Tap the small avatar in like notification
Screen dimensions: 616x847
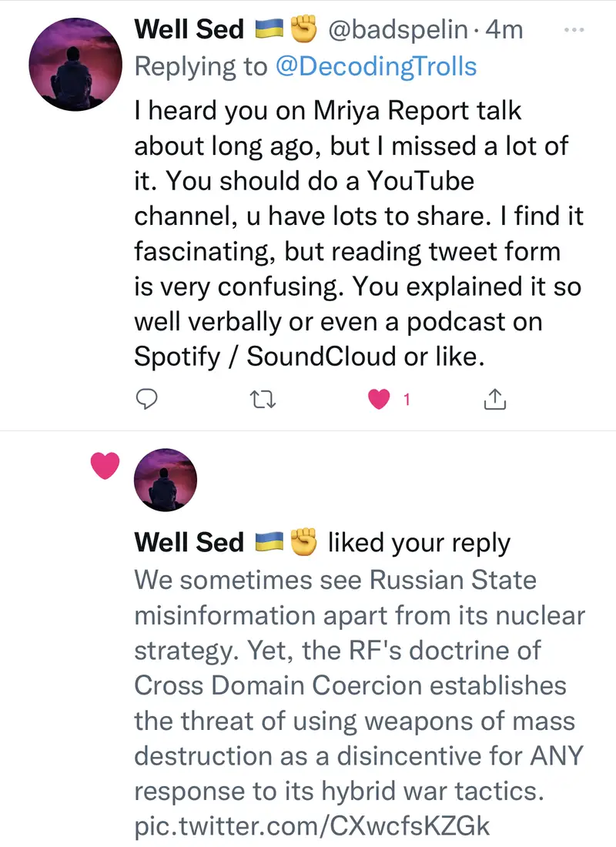coord(166,480)
